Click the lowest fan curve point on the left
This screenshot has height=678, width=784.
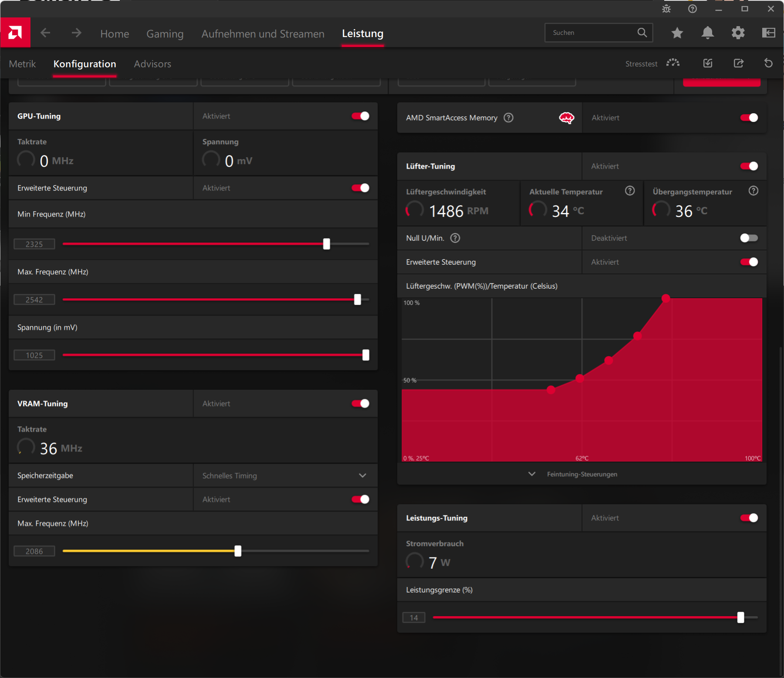click(x=551, y=390)
